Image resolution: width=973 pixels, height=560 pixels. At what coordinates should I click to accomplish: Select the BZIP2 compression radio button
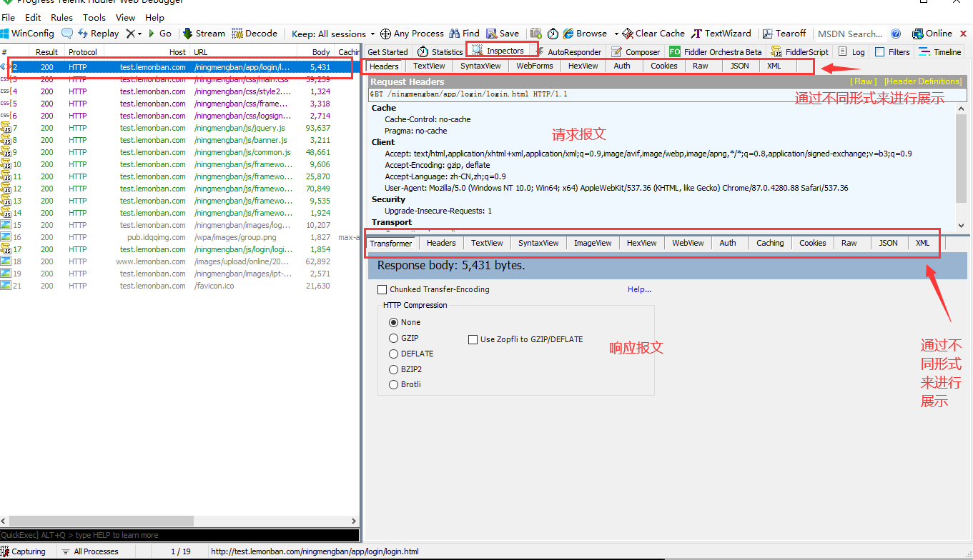click(393, 369)
